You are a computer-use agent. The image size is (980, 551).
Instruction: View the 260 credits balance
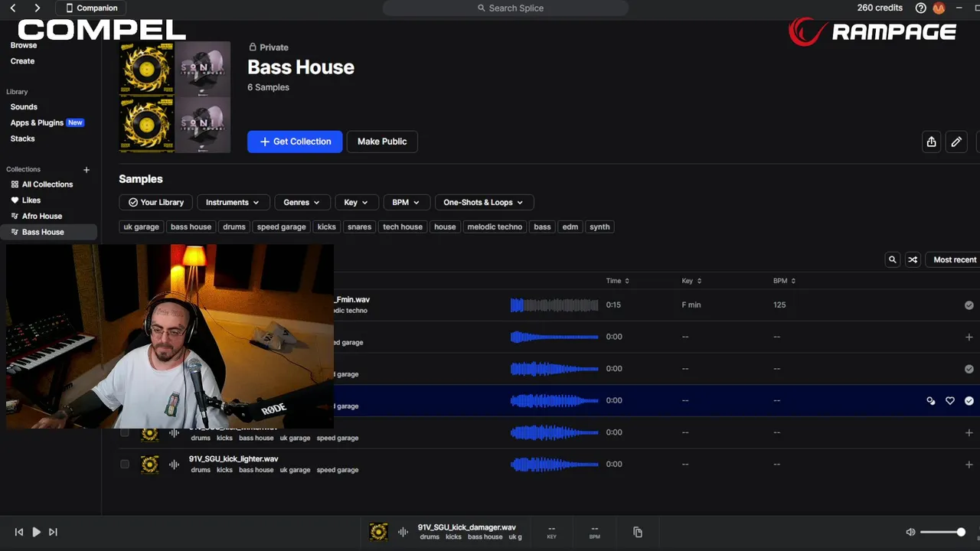click(880, 8)
